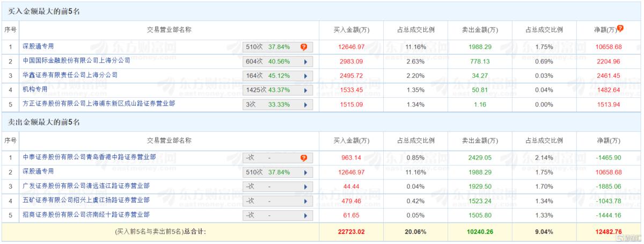
Task: Expand the arrow in 五矿证券 row
Action: click(x=305, y=201)
